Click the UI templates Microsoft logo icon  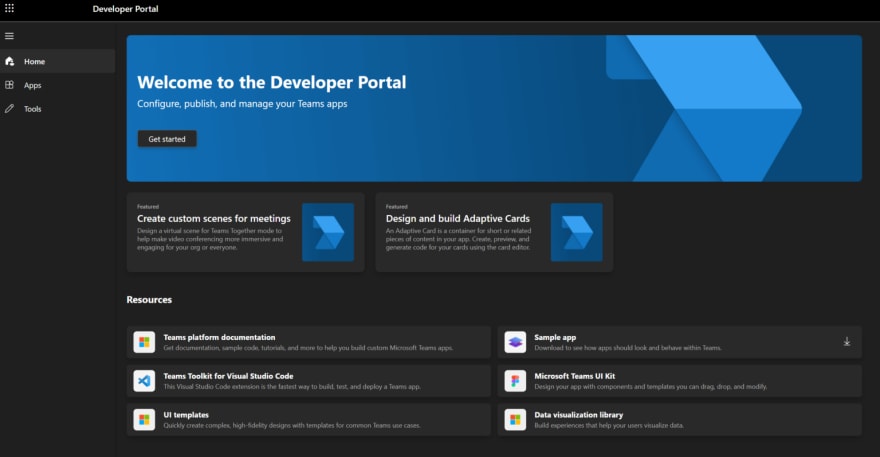[144, 419]
